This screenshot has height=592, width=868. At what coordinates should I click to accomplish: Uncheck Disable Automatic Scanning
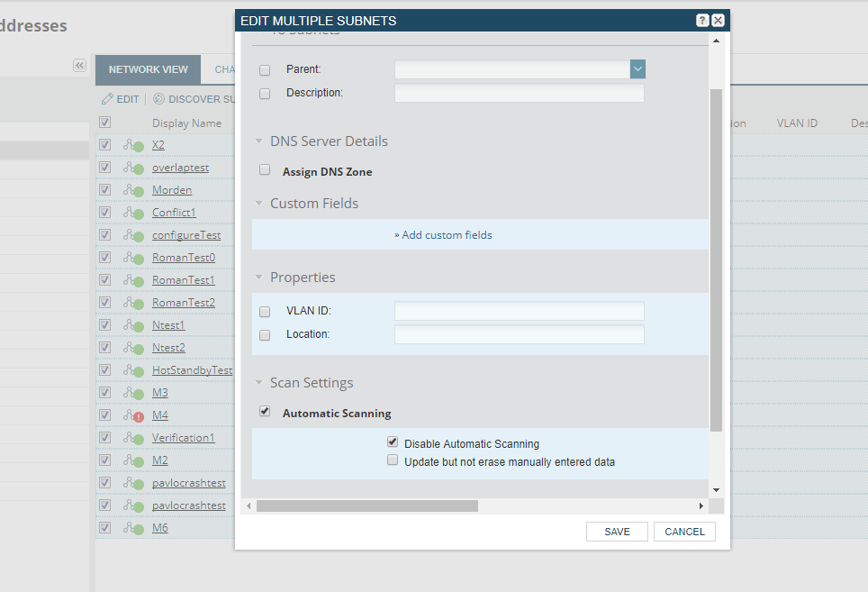coord(393,442)
